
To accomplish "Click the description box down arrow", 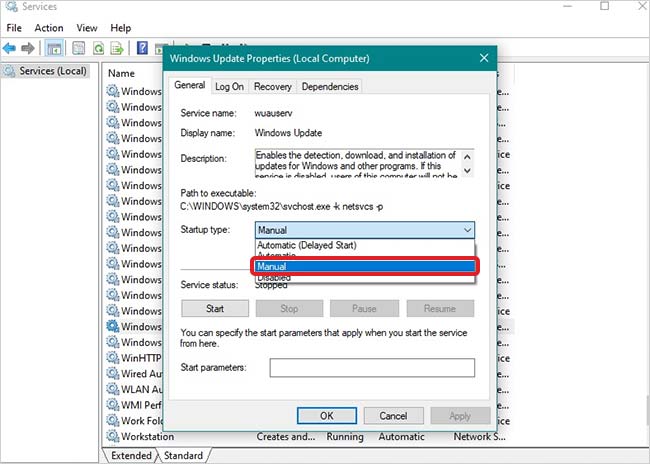I will (467, 170).
